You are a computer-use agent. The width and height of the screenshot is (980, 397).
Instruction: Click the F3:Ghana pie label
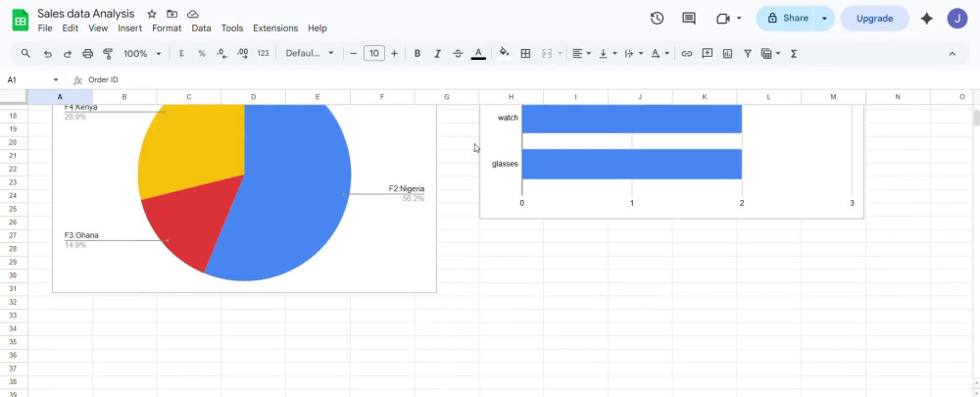point(81,235)
